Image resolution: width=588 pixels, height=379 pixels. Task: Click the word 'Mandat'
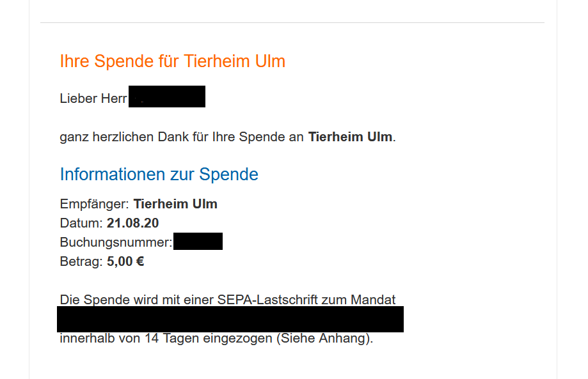373,300
